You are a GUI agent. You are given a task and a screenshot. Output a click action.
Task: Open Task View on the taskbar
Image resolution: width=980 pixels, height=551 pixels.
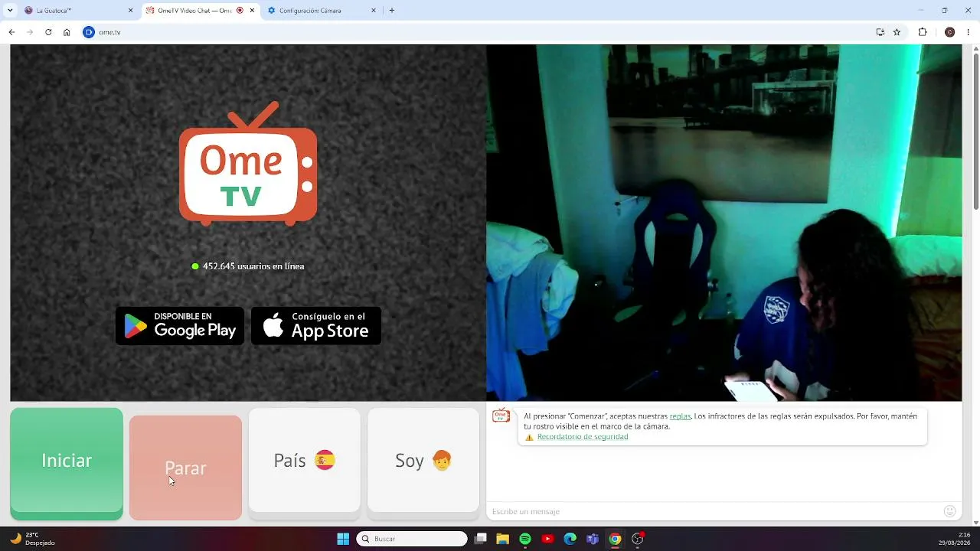[481, 539]
